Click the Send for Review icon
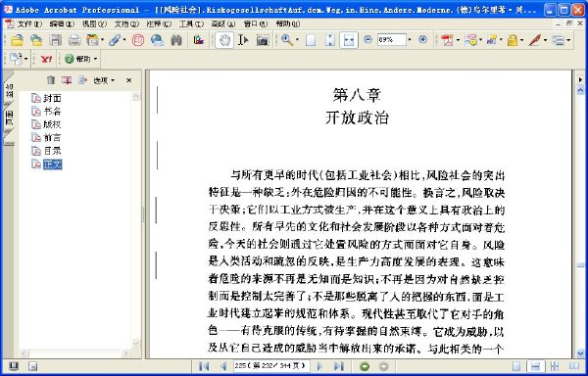The image size is (588, 376). (x=492, y=40)
